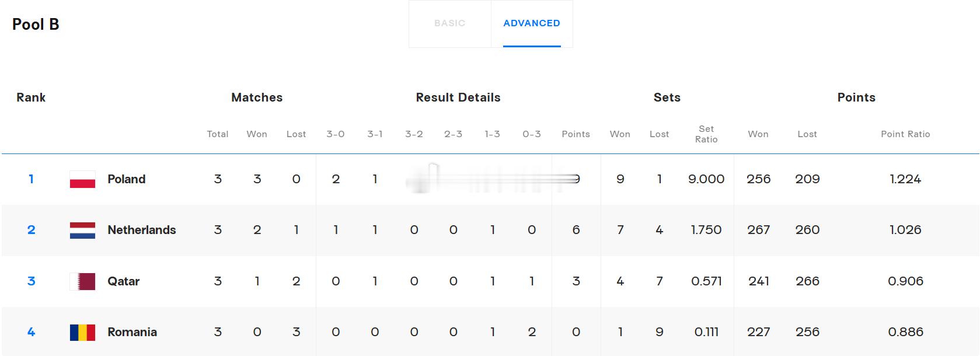Viewport: 980px width, 356px height.
Task: Click the Romania flag icon
Action: (x=82, y=332)
